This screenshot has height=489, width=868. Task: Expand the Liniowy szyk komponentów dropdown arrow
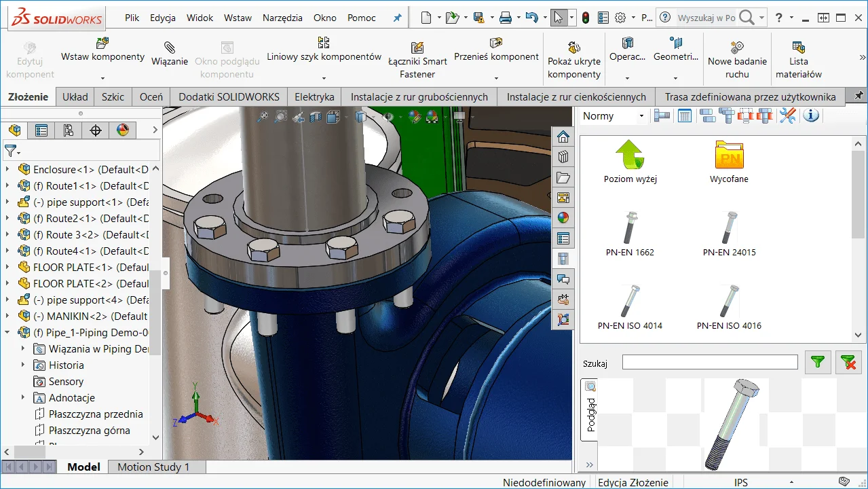tap(324, 77)
